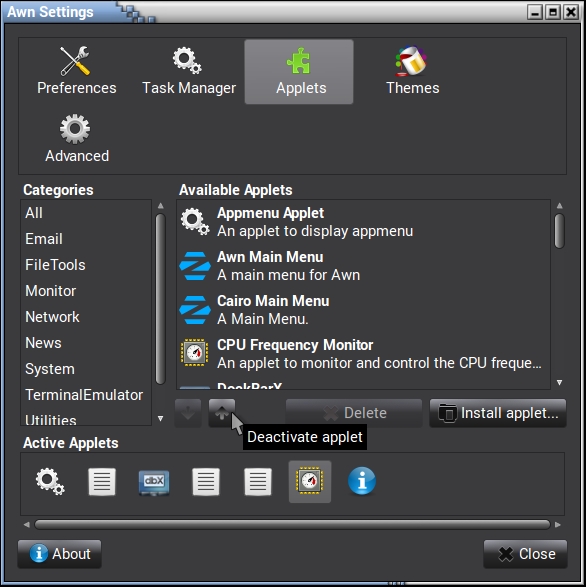Select the System category
This screenshot has height=587, width=586.
click(86, 369)
